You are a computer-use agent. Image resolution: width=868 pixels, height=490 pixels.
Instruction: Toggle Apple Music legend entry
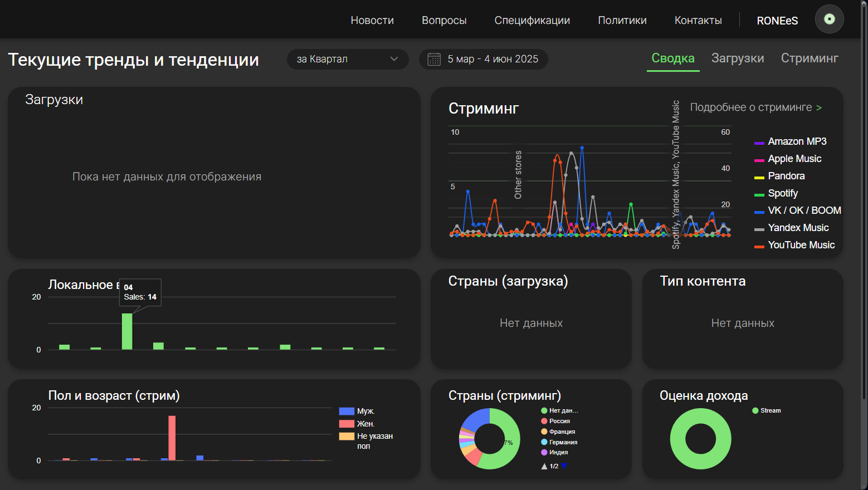point(788,159)
